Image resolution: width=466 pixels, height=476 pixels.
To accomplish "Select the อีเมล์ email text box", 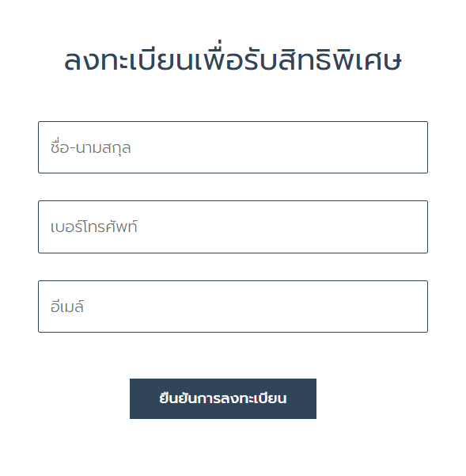I will click(233, 307).
